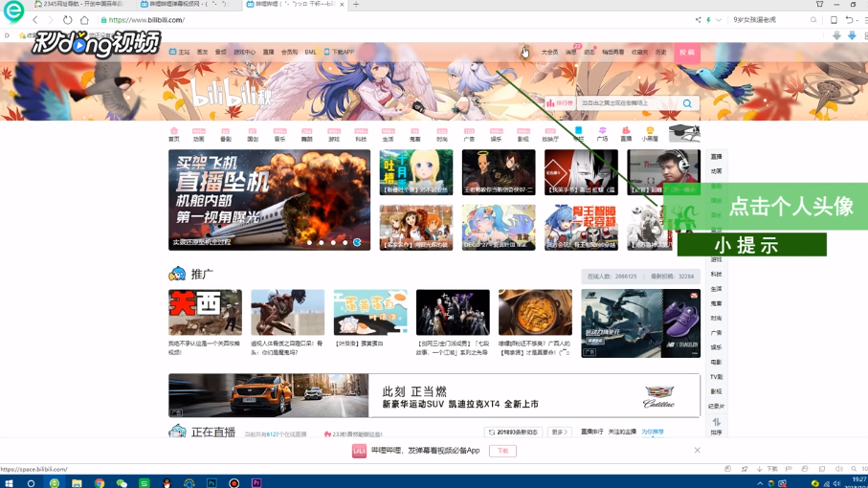The width and height of the screenshot is (868, 488).
Task: Open the New Balance shoe advertisement
Action: pyautogui.click(x=640, y=323)
